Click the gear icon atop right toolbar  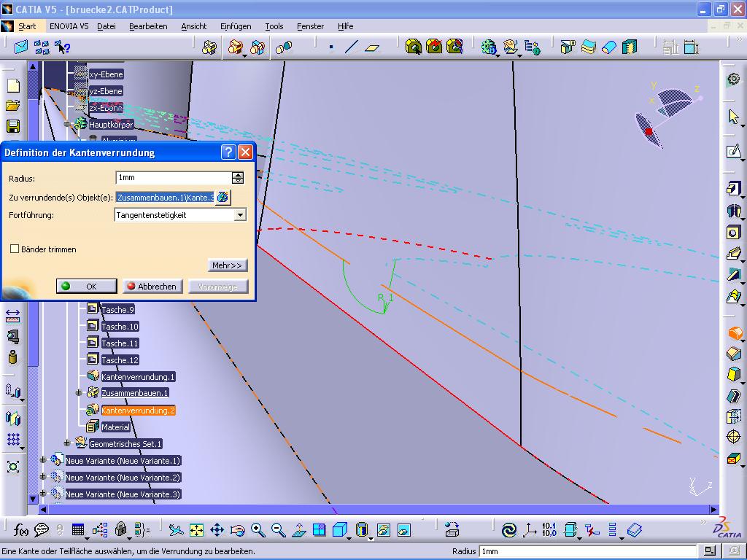tap(734, 79)
